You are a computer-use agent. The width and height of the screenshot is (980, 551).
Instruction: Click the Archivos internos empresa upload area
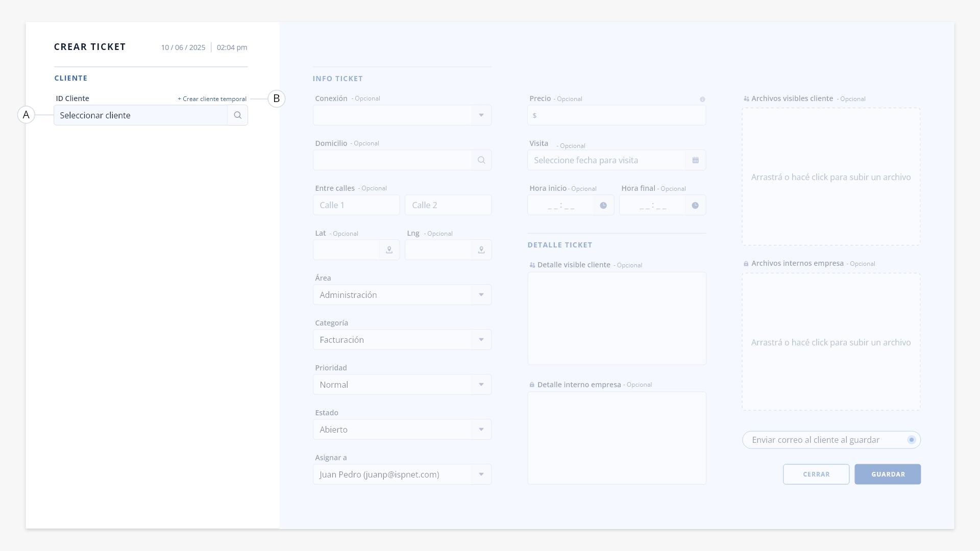point(831,342)
